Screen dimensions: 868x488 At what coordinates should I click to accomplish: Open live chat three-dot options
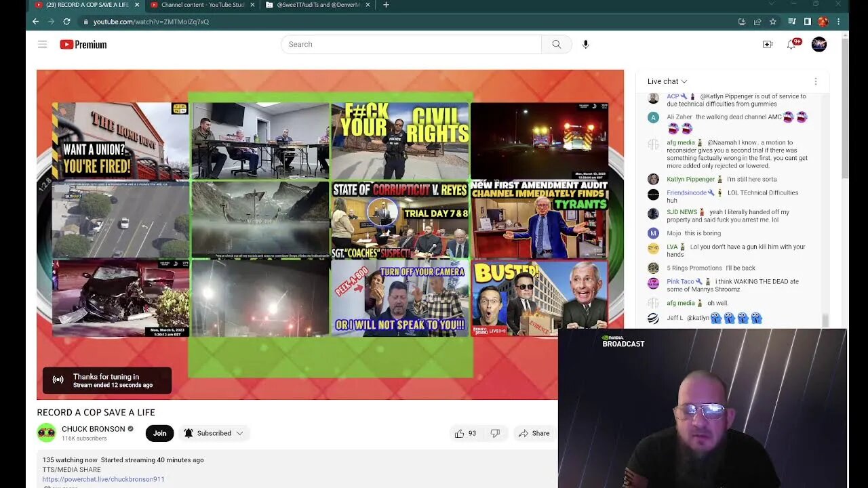(x=816, y=81)
